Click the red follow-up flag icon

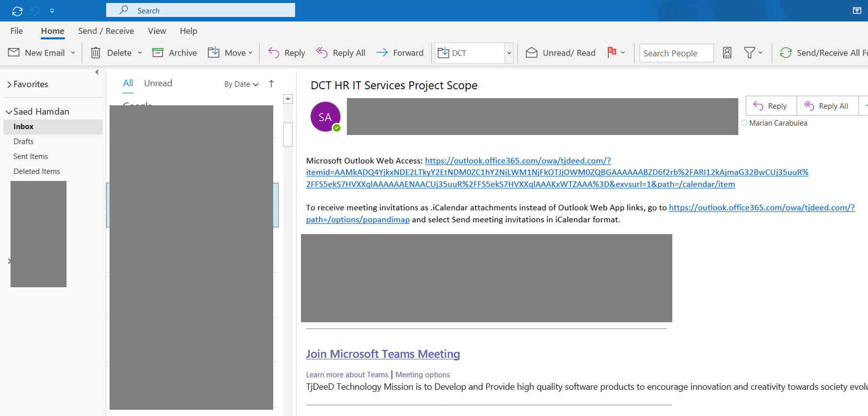(x=612, y=52)
